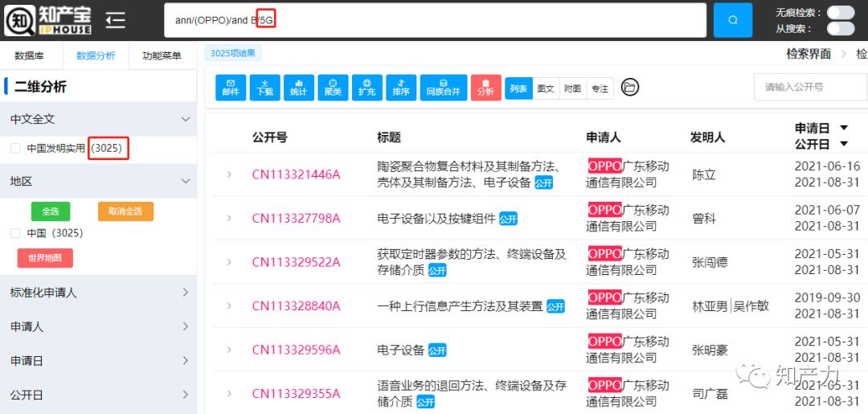Run search with the blue magnifier button
The height and width of the screenshot is (414, 868).
pos(732,20)
